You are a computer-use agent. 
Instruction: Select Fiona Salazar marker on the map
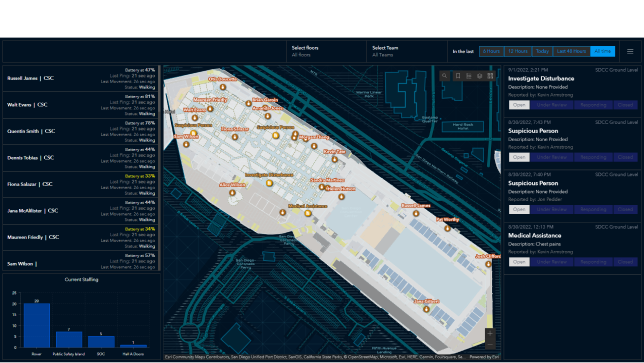coord(235,137)
